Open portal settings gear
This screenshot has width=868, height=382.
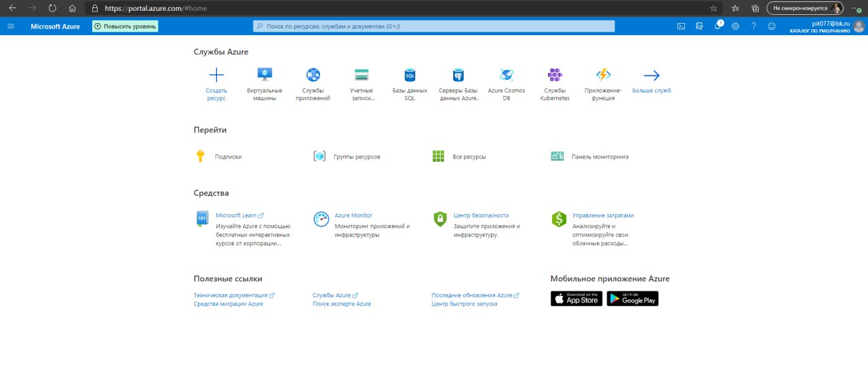pyautogui.click(x=735, y=26)
